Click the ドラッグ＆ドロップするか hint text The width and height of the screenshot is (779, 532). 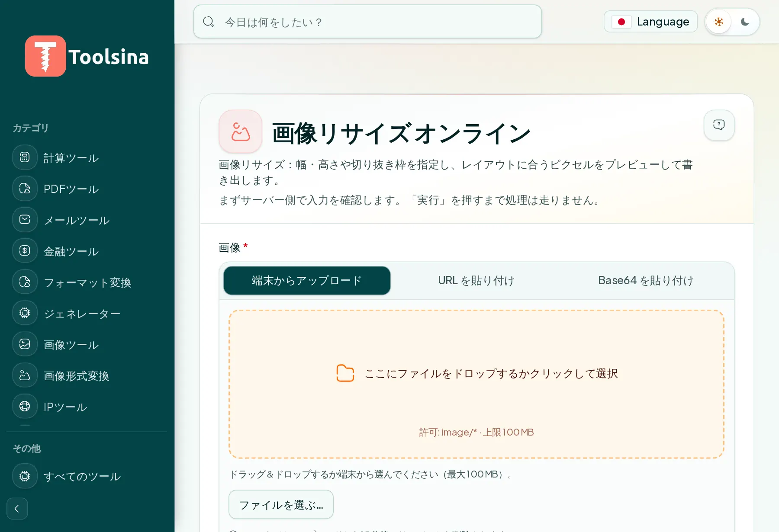pos(370,474)
